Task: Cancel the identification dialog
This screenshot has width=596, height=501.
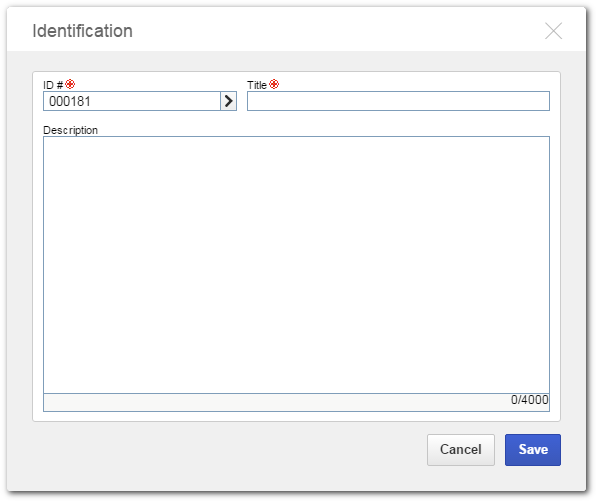Action: click(461, 450)
